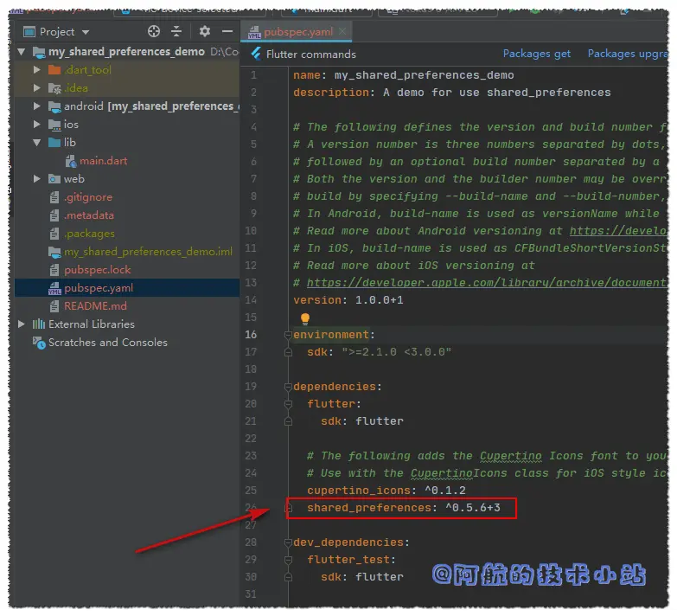Click the locate/scroll from source target icon
The image size is (677, 616).
154,31
